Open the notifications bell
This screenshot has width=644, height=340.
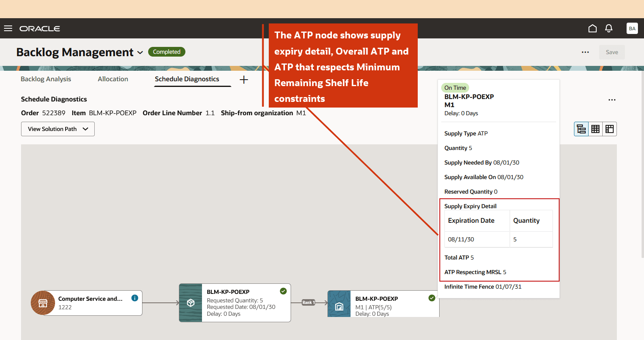609,28
